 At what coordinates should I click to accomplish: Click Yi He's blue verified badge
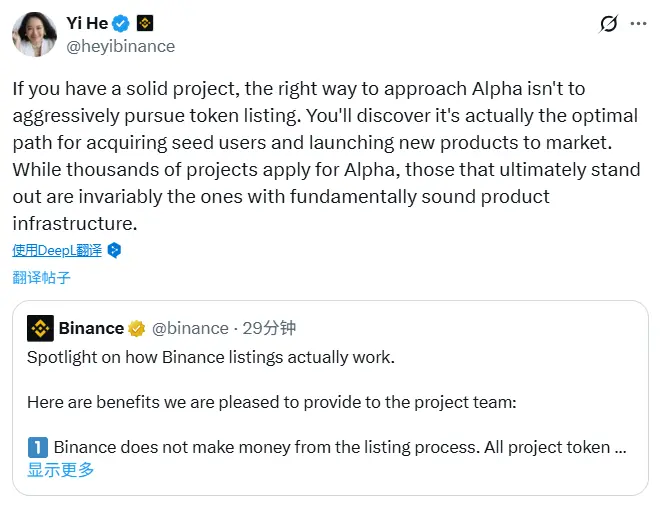(x=121, y=23)
